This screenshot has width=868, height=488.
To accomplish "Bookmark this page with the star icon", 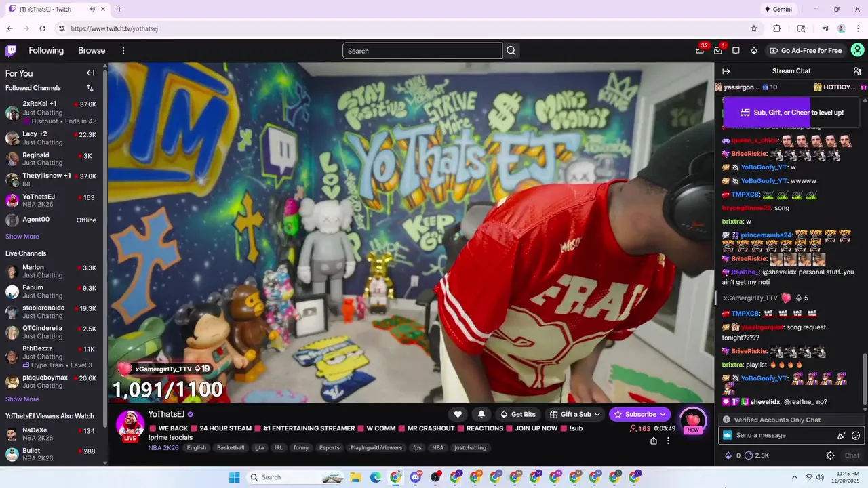I will (754, 28).
